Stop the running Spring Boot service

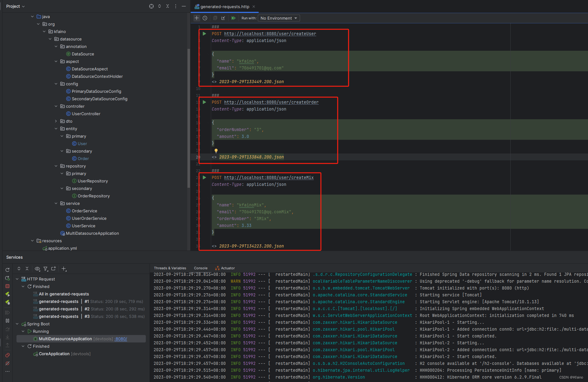(7, 286)
